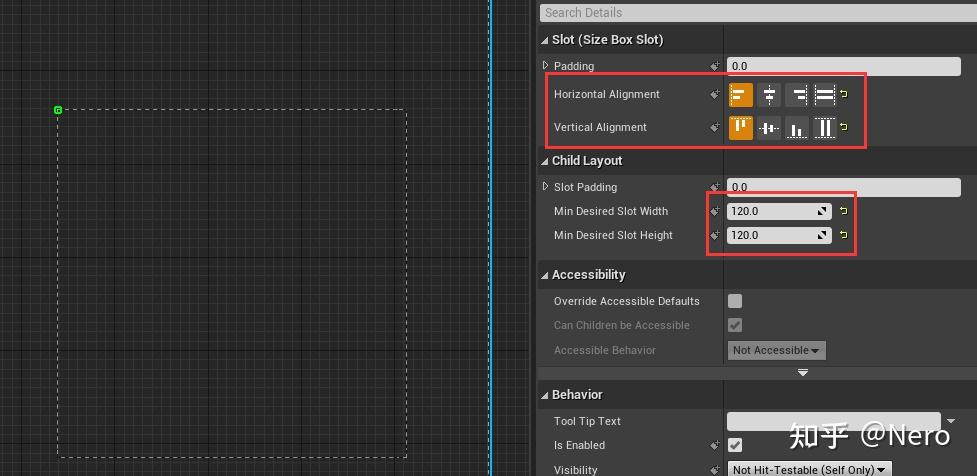Set vertical alignment to fill
Viewport: 977px width, 476px height.
coord(824,128)
